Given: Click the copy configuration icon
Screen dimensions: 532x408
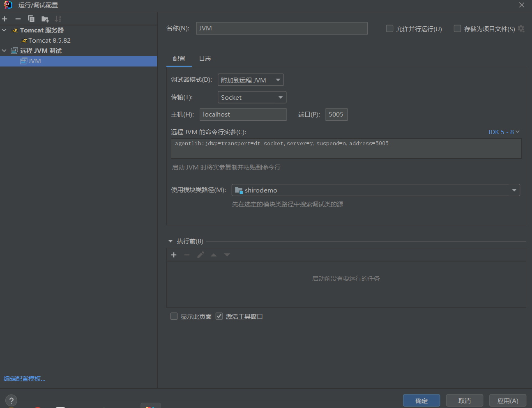Looking at the screenshot, I should (31, 19).
